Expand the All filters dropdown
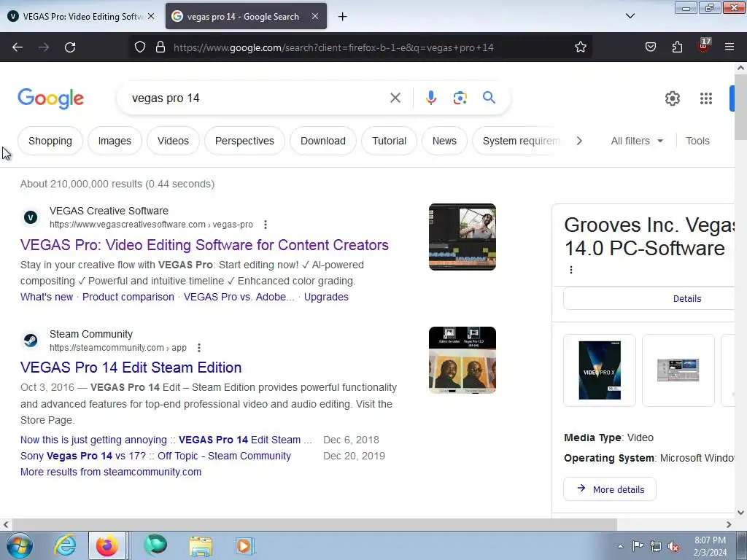The width and height of the screenshot is (747, 560). [x=637, y=141]
